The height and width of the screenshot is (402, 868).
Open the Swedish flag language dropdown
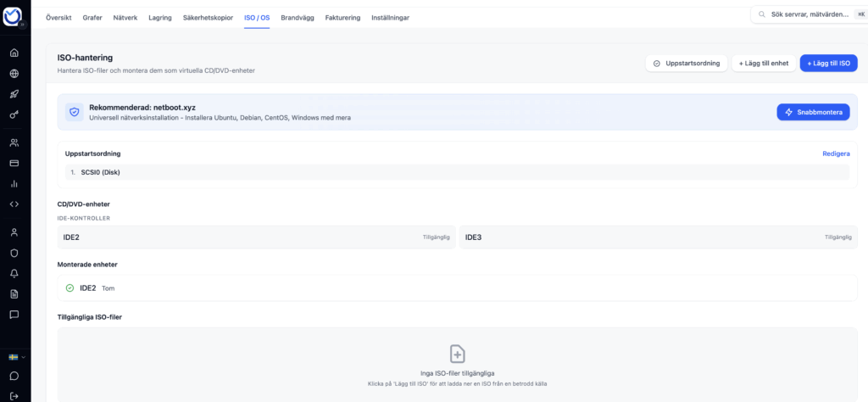[x=17, y=357]
